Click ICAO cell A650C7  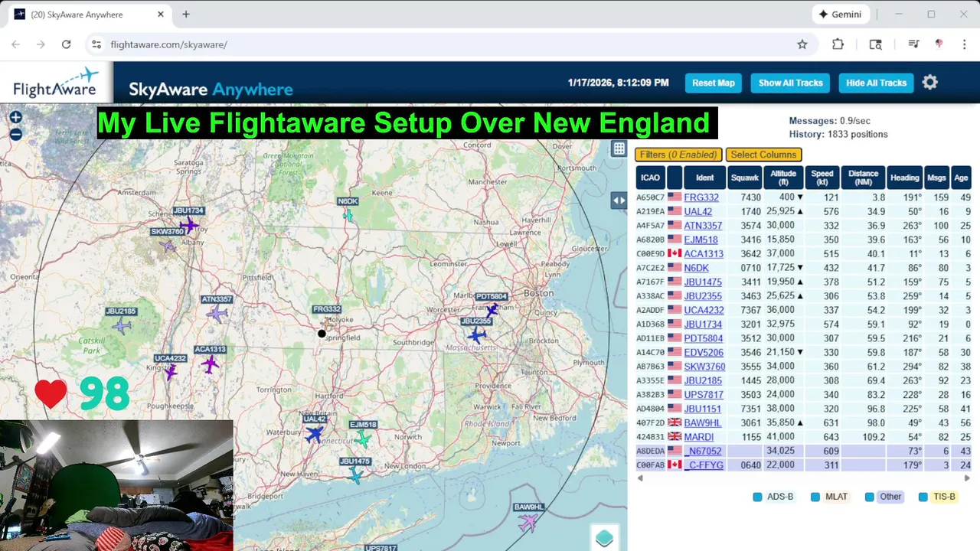pyautogui.click(x=650, y=197)
